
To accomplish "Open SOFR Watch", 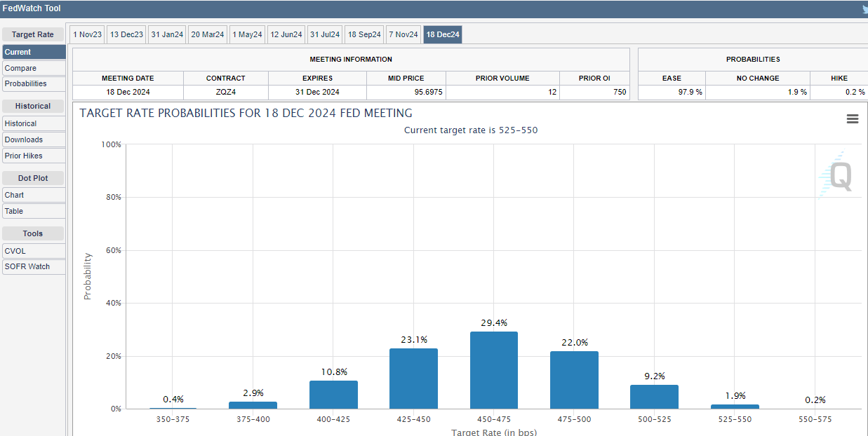I will click(34, 266).
